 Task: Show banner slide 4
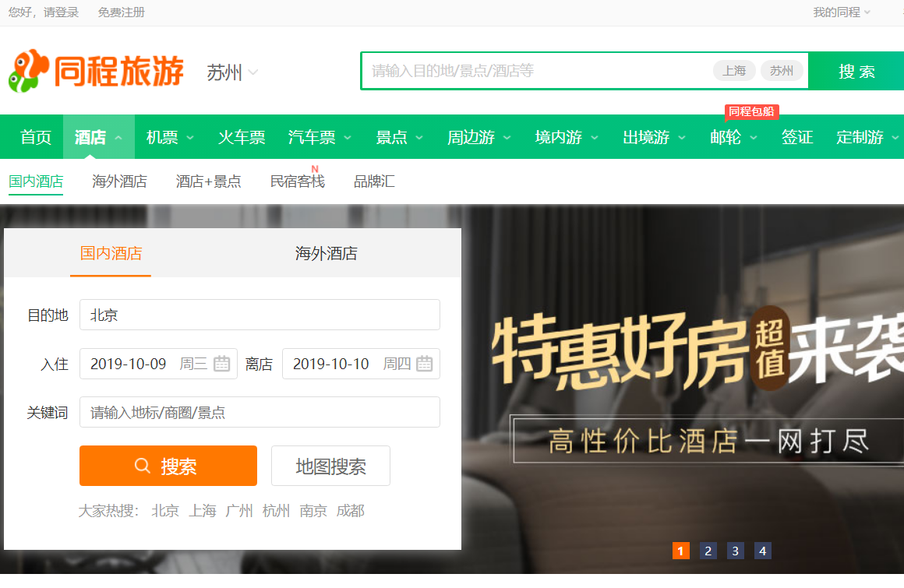pos(763,551)
